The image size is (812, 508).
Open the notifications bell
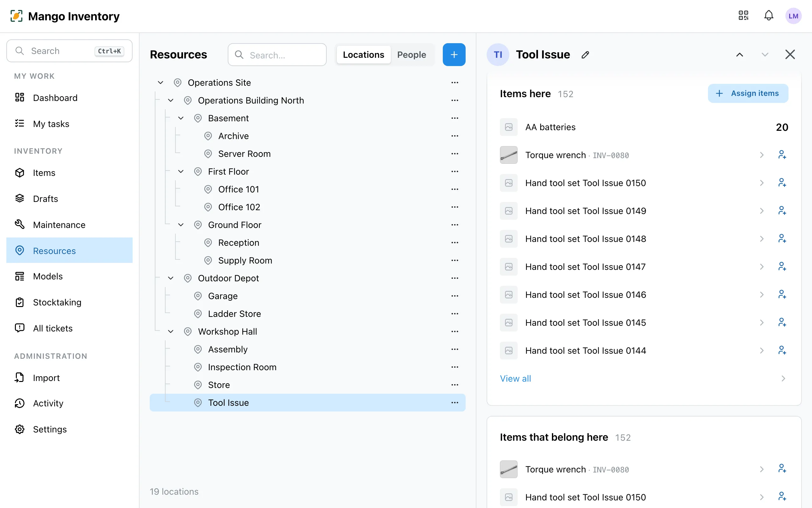[x=769, y=16]
